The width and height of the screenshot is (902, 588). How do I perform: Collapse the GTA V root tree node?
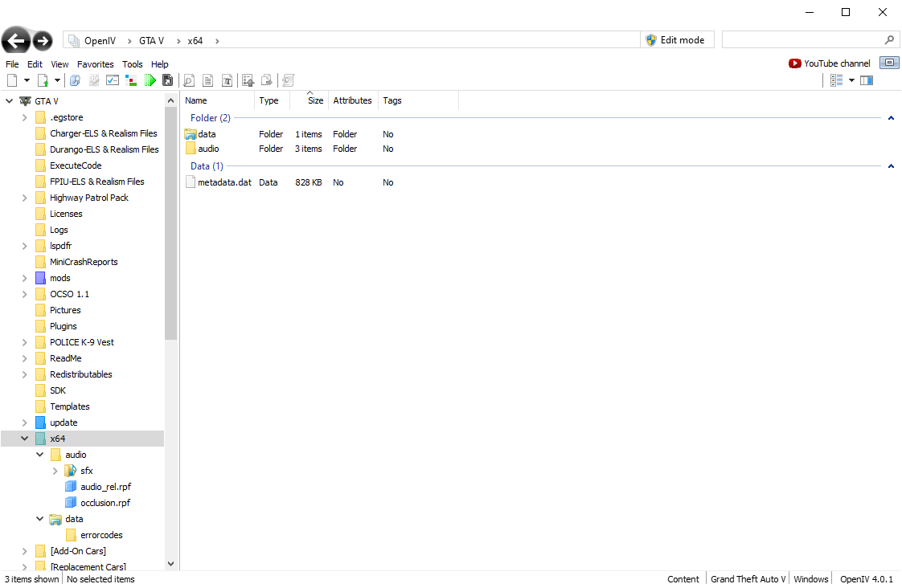(x=9, y=101)
